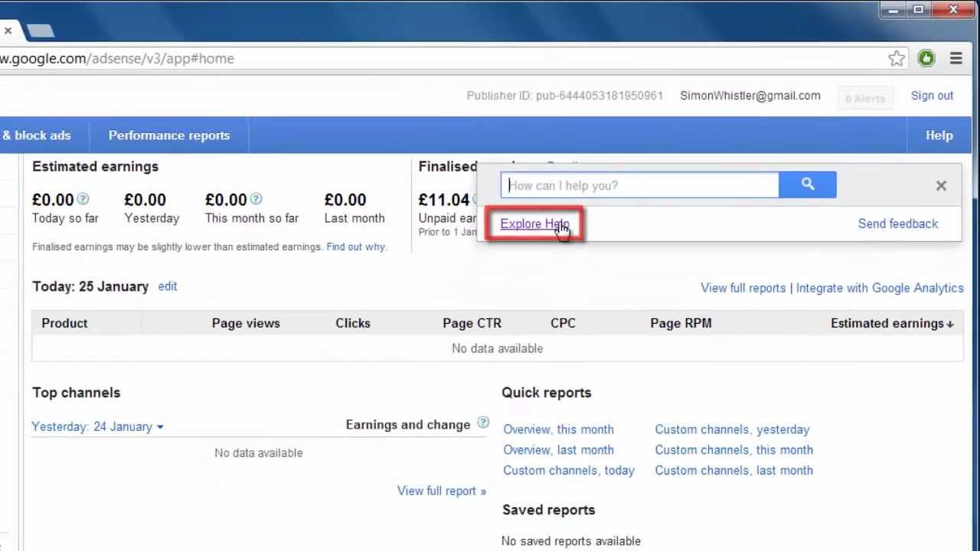
Task: Open the block ads tab
Action: tap(37, 135)
